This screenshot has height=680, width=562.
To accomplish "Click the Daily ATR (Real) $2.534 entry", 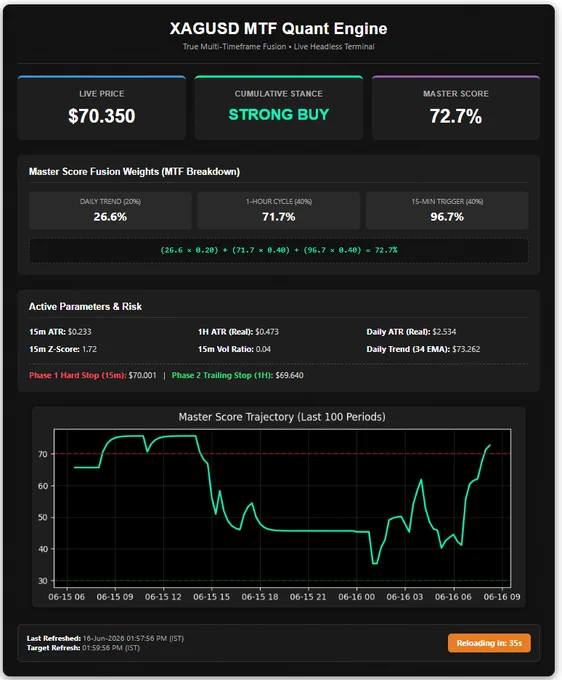I will tap(411, 332).
